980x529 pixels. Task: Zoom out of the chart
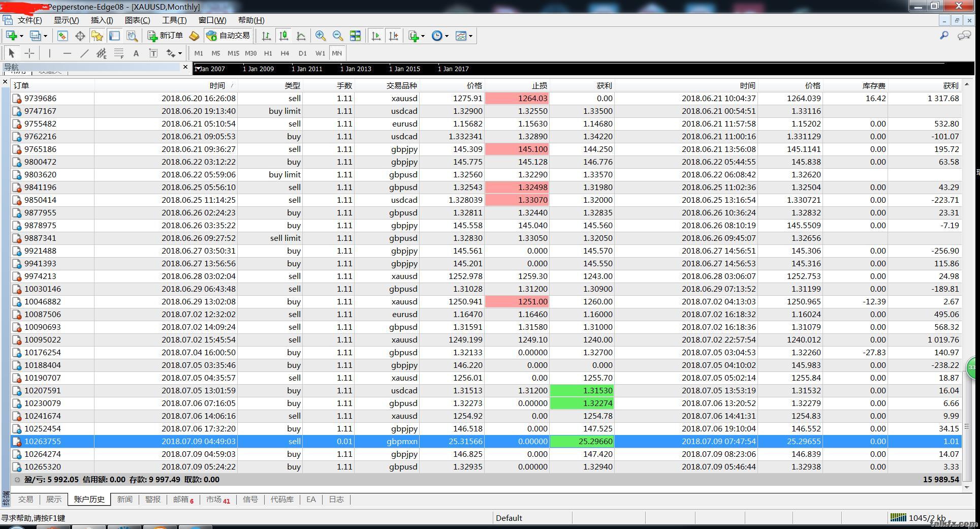coord(338,36)
